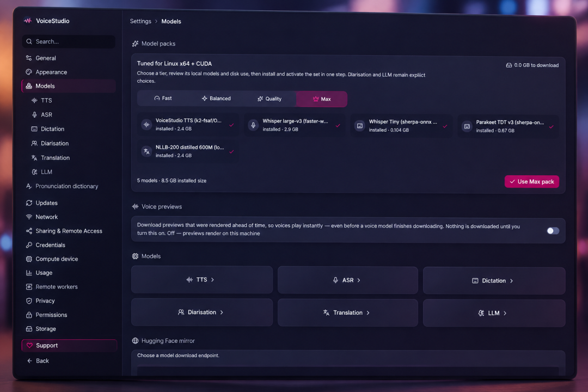The image size is (588, 392).
Task: Click the Diarisation people icon in sidebar
Action: pyautogui.click(x=34, y=143)
